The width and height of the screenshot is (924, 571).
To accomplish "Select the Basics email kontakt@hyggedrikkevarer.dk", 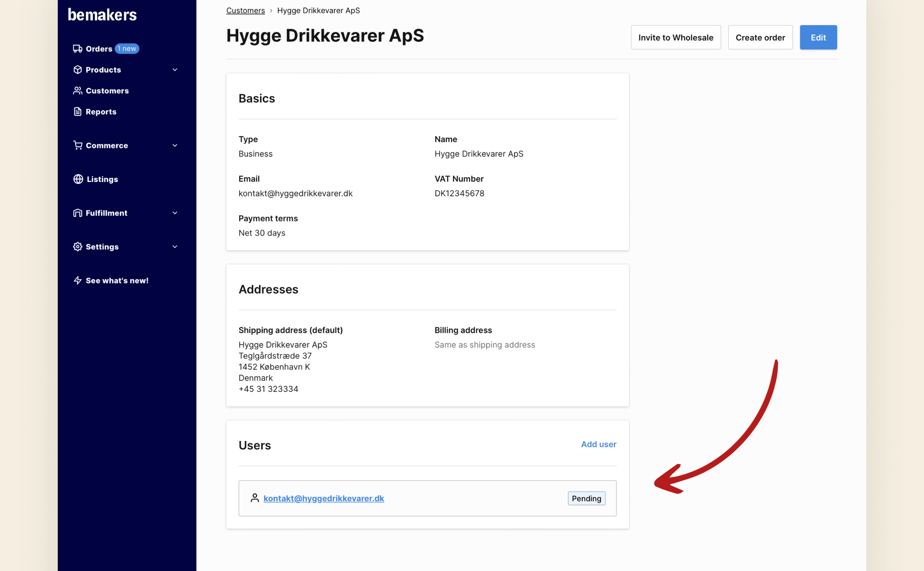I will click(x=295, y=193).
